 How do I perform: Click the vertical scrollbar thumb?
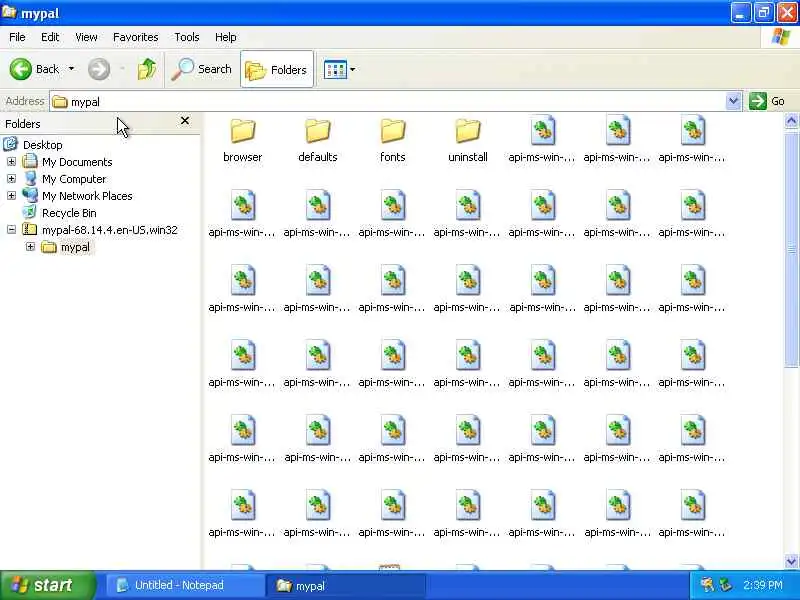coord(791,248)
